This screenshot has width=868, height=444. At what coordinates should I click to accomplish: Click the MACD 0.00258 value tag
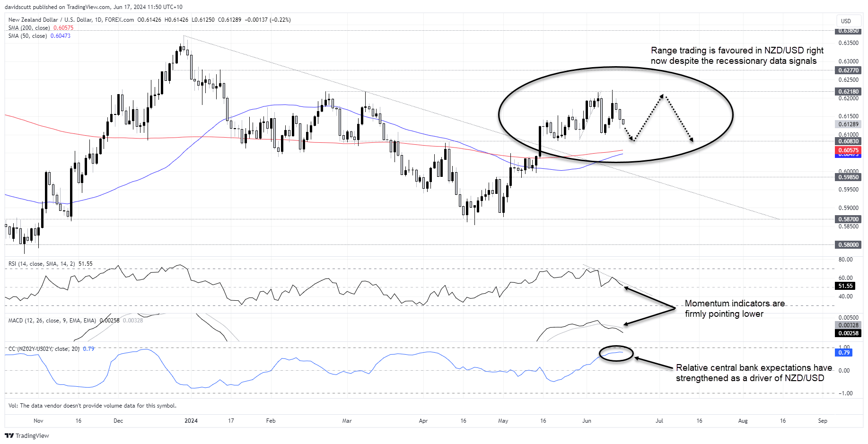[848, 333]
